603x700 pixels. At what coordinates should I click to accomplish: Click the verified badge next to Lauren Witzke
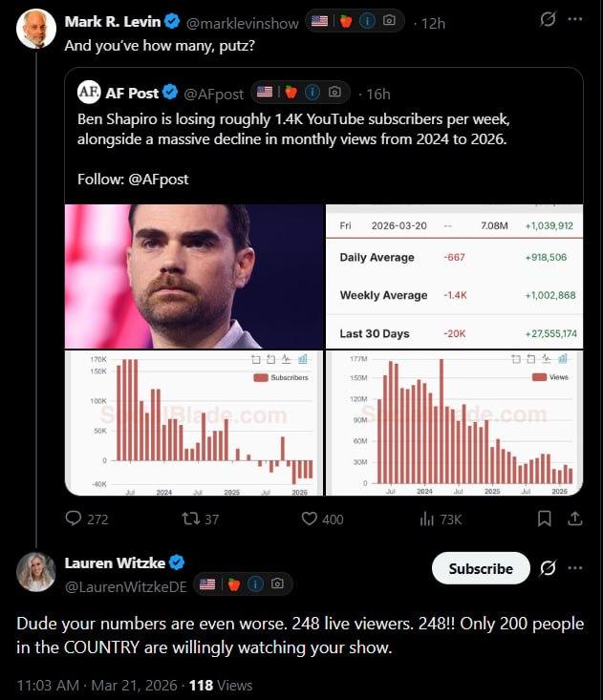click(178, 562)
